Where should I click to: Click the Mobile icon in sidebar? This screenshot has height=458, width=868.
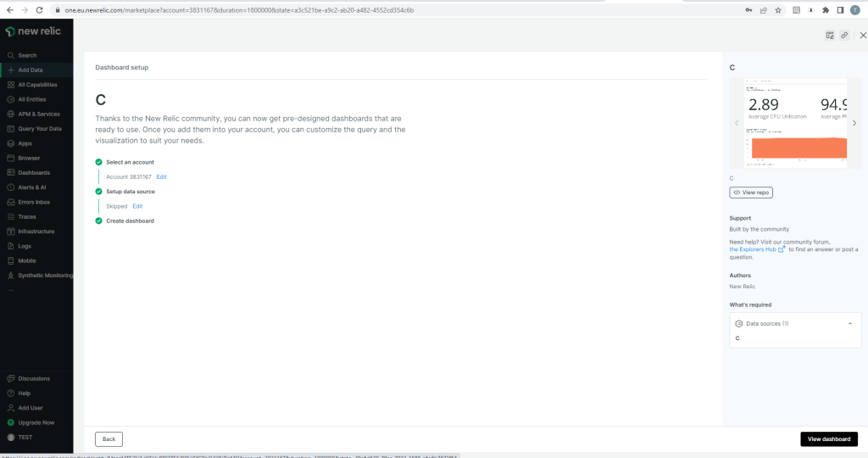pos(10,261)
